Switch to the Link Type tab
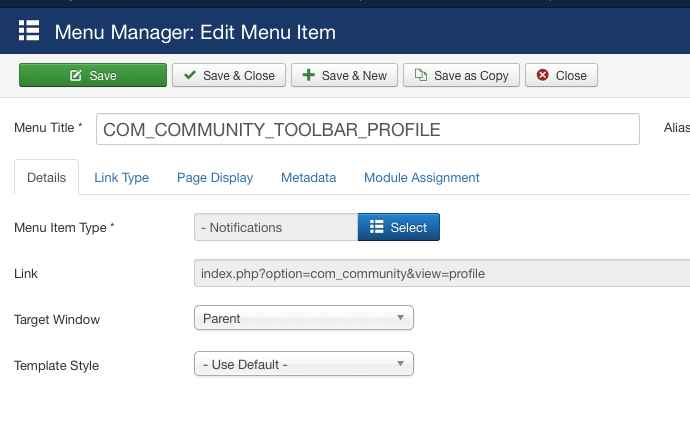The width and height of the screenshot is (690, 443). 121,177
